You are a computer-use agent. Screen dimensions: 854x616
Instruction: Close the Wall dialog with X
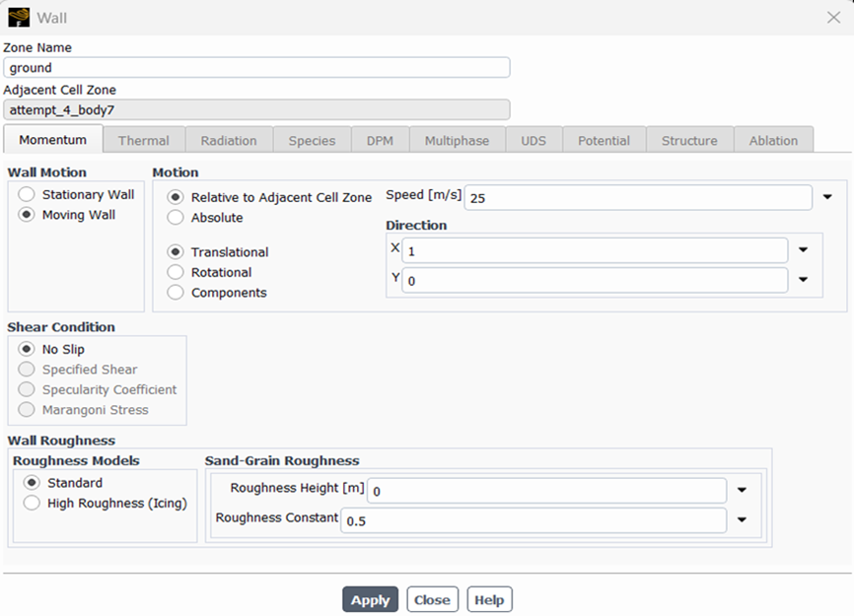pyautogui.click(x=833, y=17)
